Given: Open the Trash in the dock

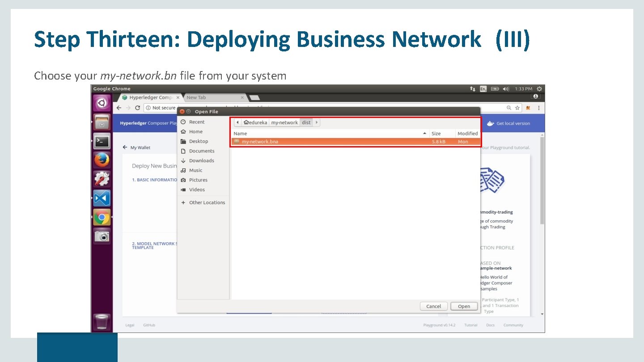Looking at the screenshot, I should 102,322.
